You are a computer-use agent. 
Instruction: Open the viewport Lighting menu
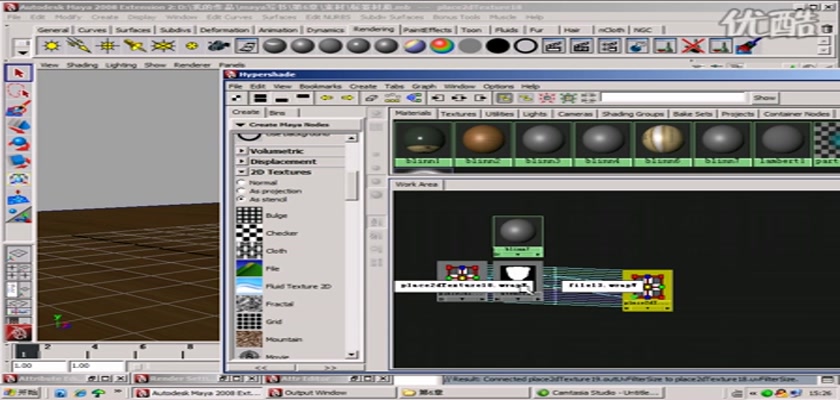tap(121, 65)
